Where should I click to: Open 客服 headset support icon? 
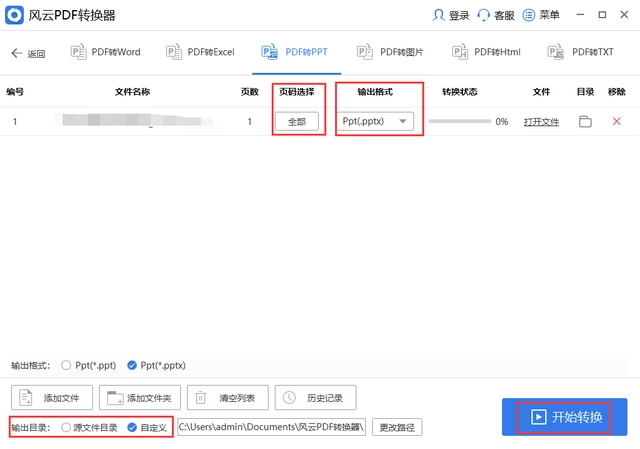pyautogui.click(x=483, y=15)
